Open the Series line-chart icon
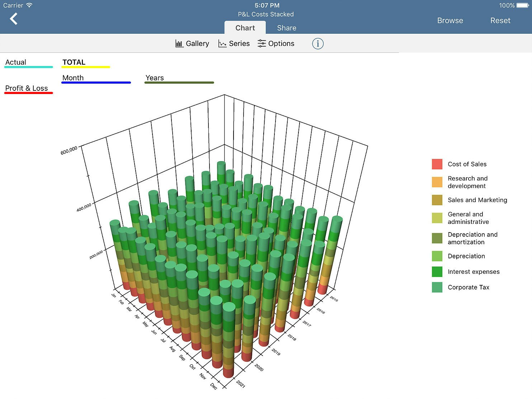The width and height of the screenshot is (532, 399). [x=222, y=43]
